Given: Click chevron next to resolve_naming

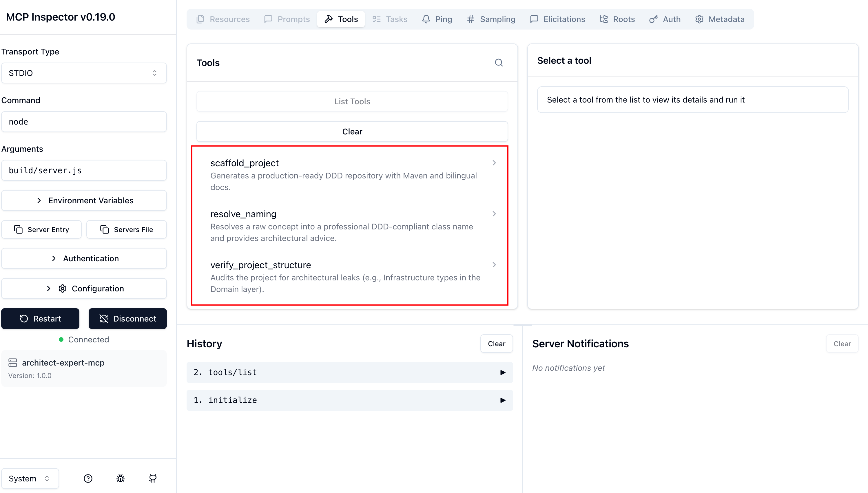Looking at the screenshot, I should pos(494,214).
